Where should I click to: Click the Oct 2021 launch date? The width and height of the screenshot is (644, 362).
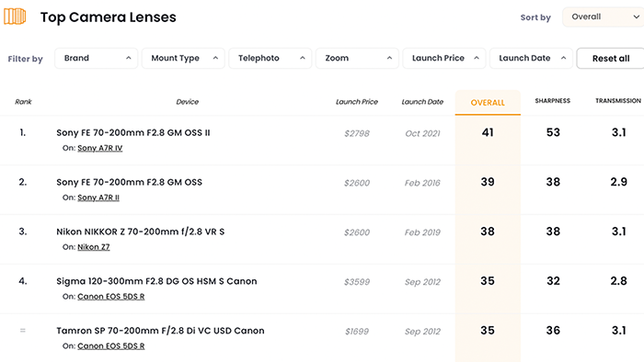click(422, 133)
